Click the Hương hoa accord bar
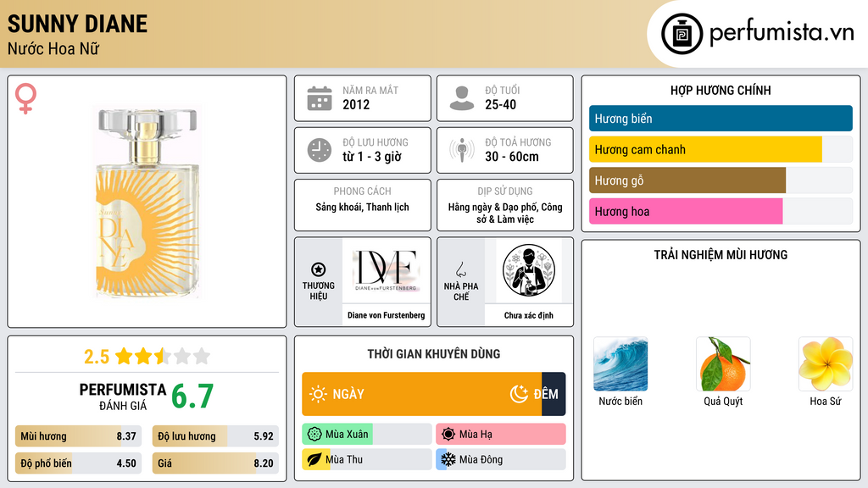 click(x=721, y=211)
